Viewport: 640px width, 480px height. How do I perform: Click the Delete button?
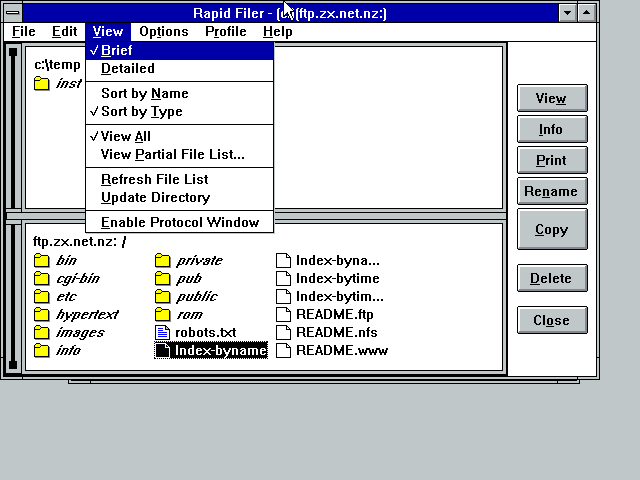point(552,278)
